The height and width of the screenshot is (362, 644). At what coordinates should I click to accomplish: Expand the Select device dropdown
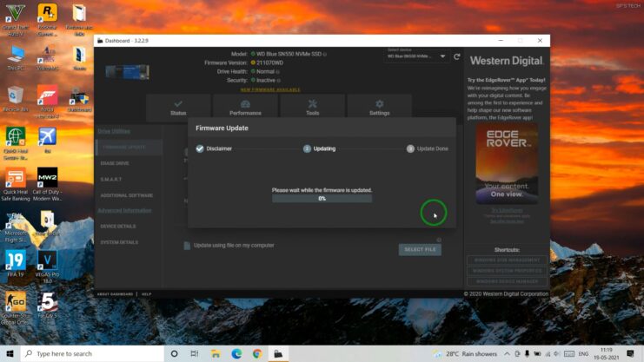pos(416,56)
